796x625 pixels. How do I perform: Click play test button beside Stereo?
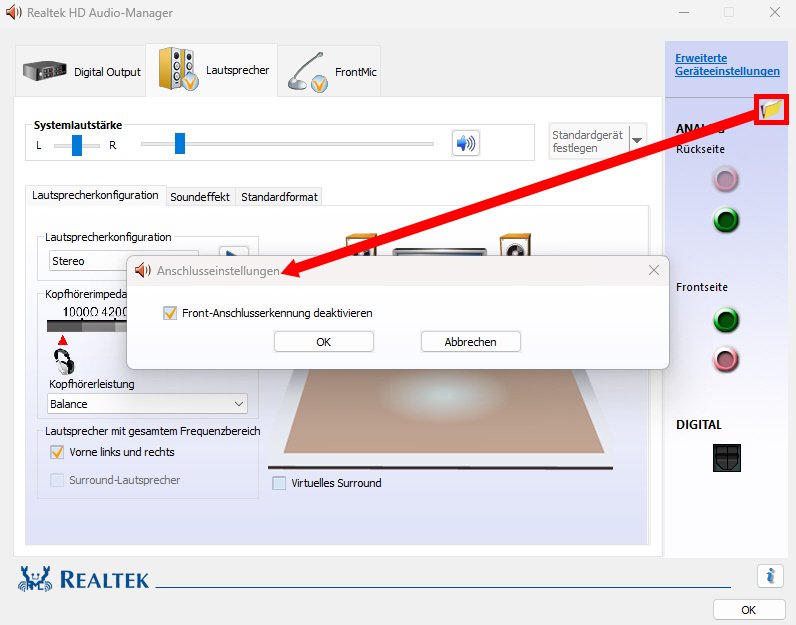pos(234,252)
